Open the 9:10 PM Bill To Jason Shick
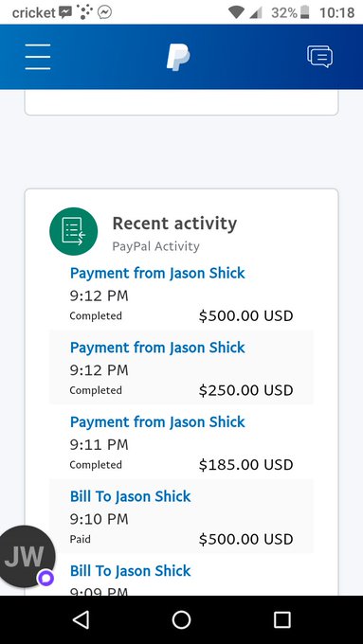 point(181,516)
